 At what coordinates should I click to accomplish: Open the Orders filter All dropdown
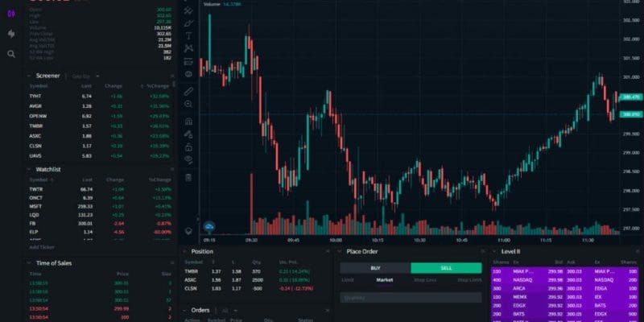point(226,310)
